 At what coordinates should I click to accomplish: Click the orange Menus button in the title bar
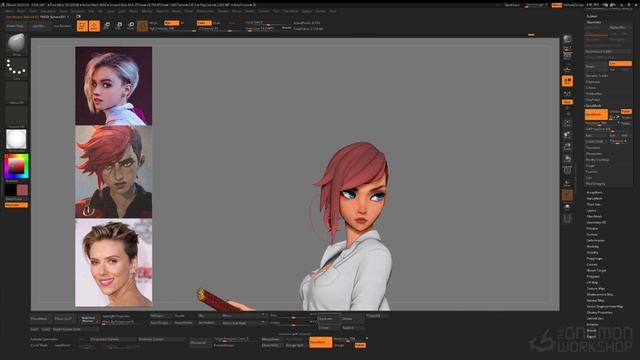[x=556, y=5]
